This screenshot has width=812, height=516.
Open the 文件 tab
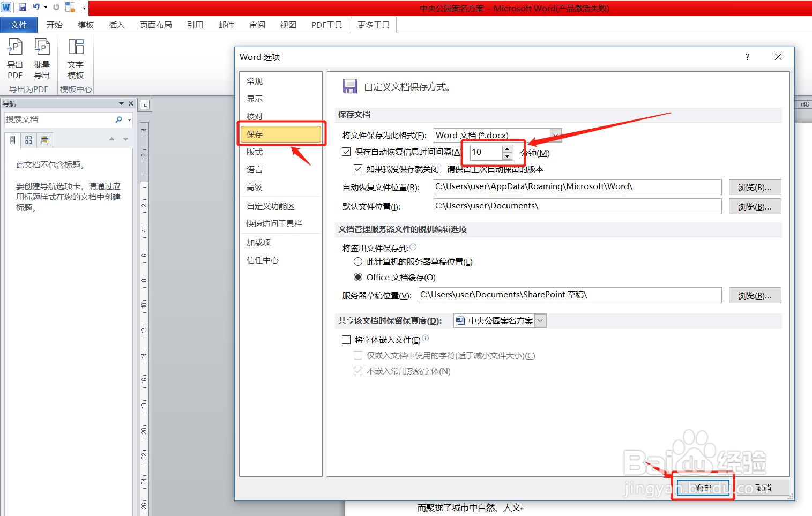pyautogui.click(x=19, y=25)
